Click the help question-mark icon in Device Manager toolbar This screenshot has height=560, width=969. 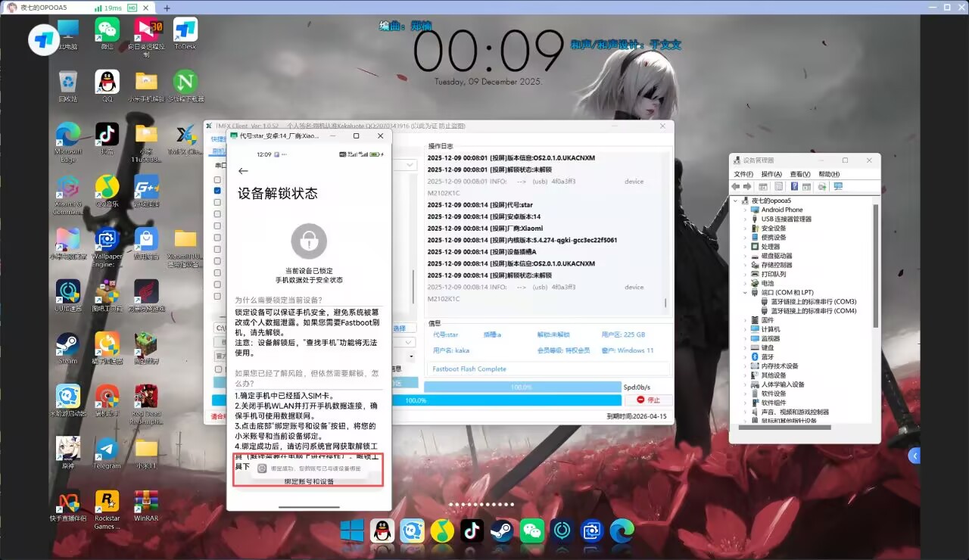point(795,187)
